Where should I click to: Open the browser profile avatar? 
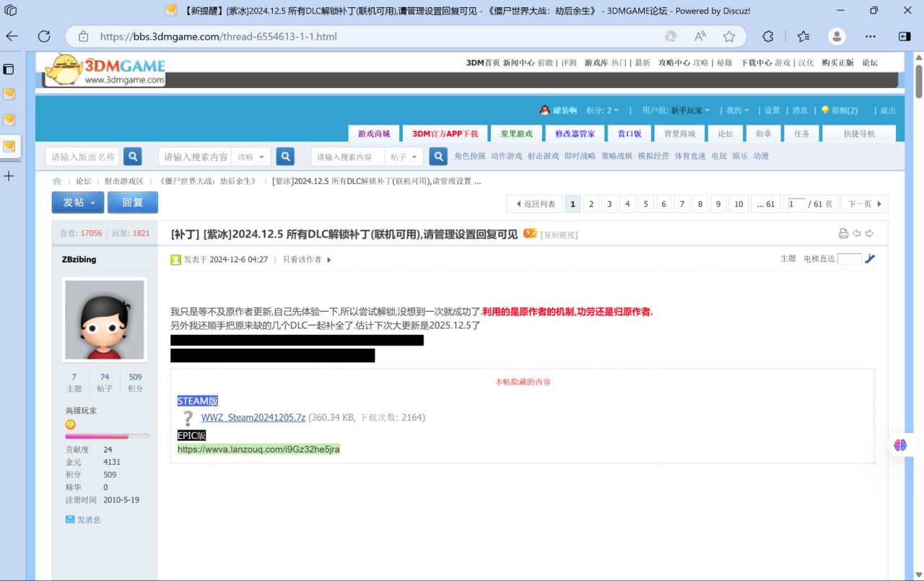click(837, 36)
